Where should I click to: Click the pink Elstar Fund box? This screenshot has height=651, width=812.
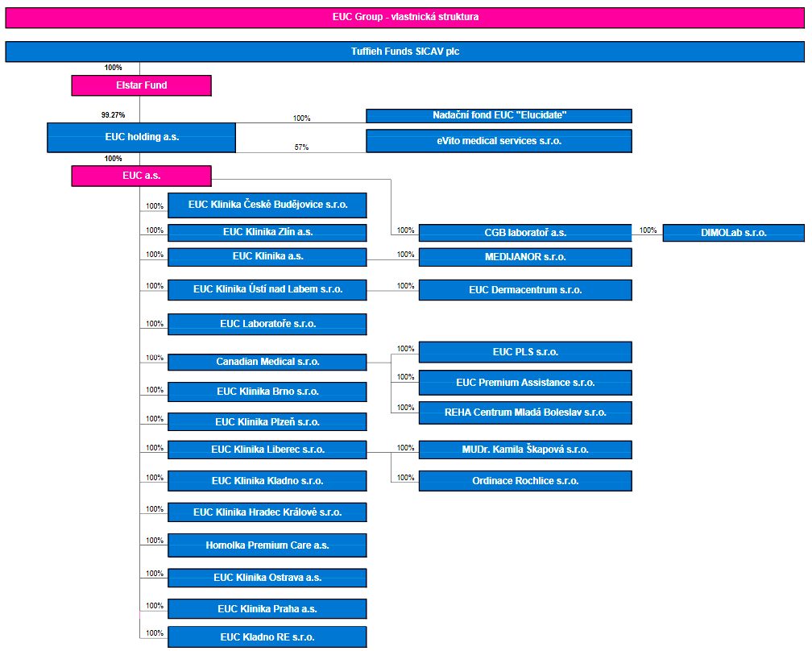pyautogui.click(x=142, y=85)
